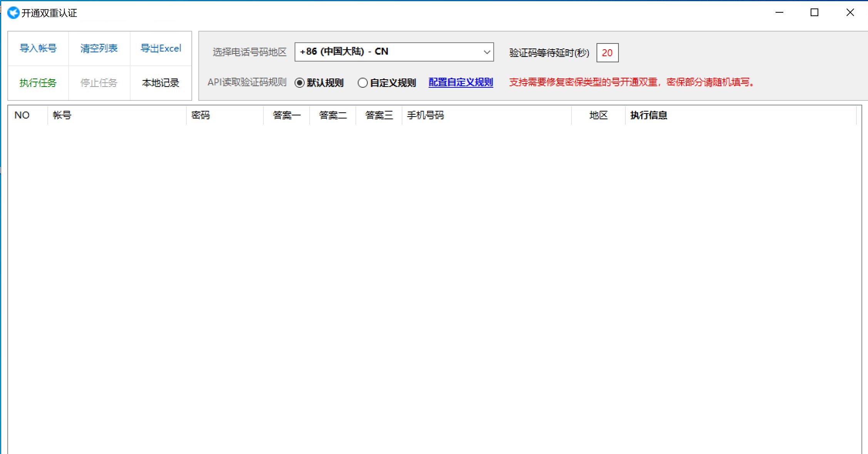Minimize the 开通双重认证 window

pyautogui.click(x=779, y=13)
